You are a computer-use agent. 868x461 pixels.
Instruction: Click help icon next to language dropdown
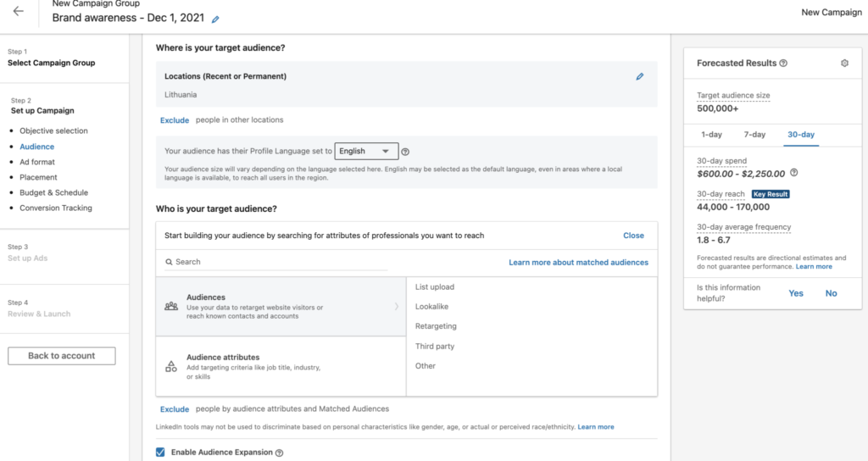coord(405,152)
